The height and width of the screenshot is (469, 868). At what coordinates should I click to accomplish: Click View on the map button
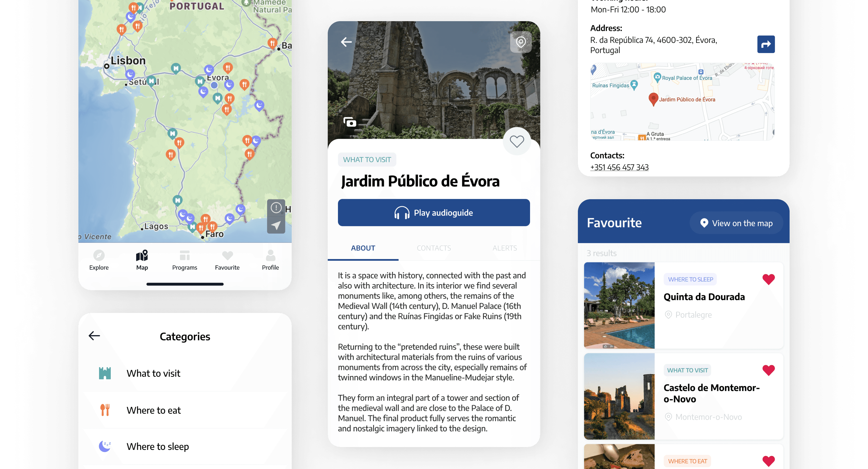(736, 223)
